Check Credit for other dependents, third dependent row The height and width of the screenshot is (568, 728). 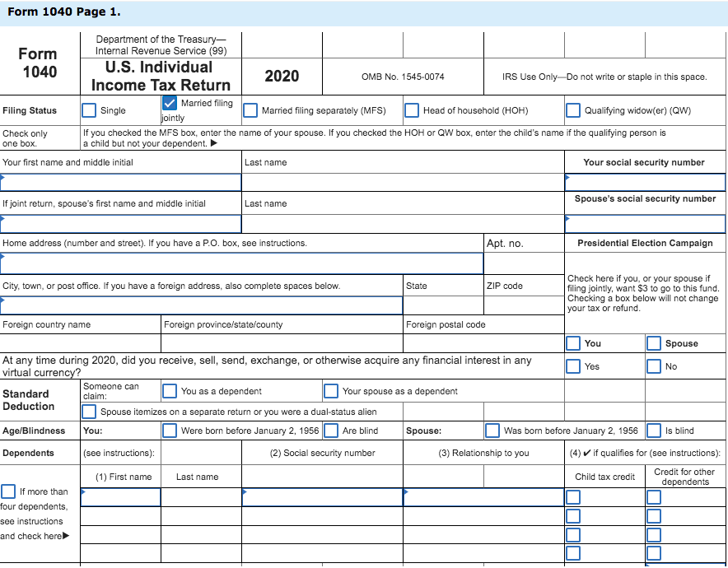click(654, 535)
